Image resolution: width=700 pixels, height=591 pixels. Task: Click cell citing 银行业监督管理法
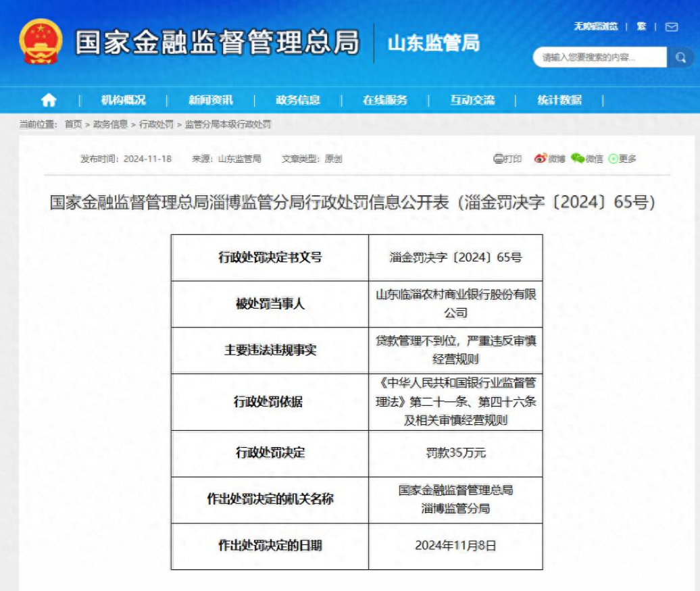(456, 402)
